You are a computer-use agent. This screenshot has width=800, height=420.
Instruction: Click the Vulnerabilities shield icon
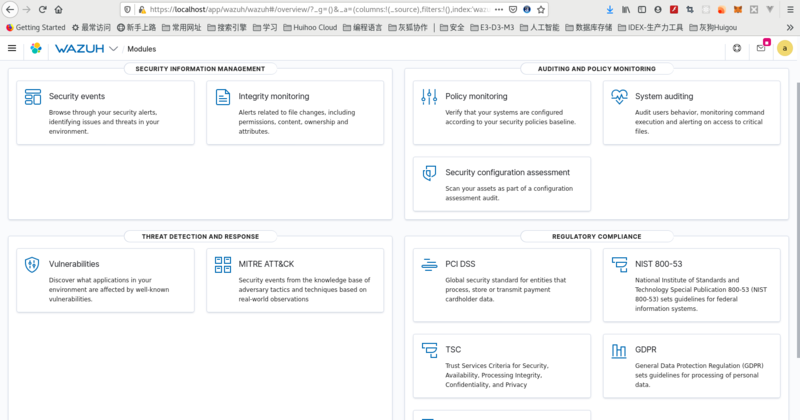[x=32, y=264]
